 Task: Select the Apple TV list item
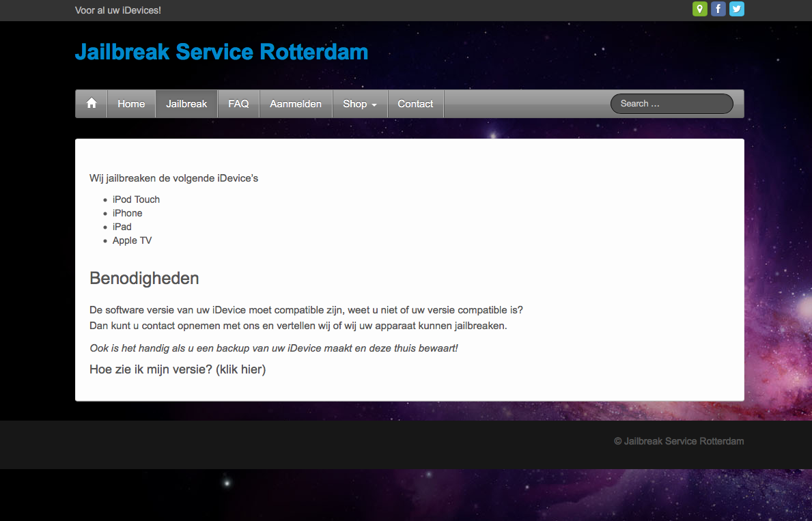pos(132,240)
